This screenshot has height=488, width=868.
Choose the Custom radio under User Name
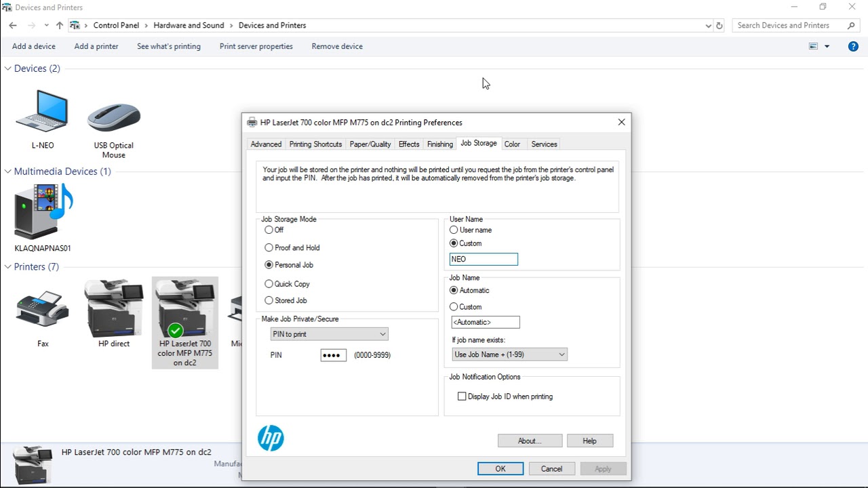(x=454, y=243)
